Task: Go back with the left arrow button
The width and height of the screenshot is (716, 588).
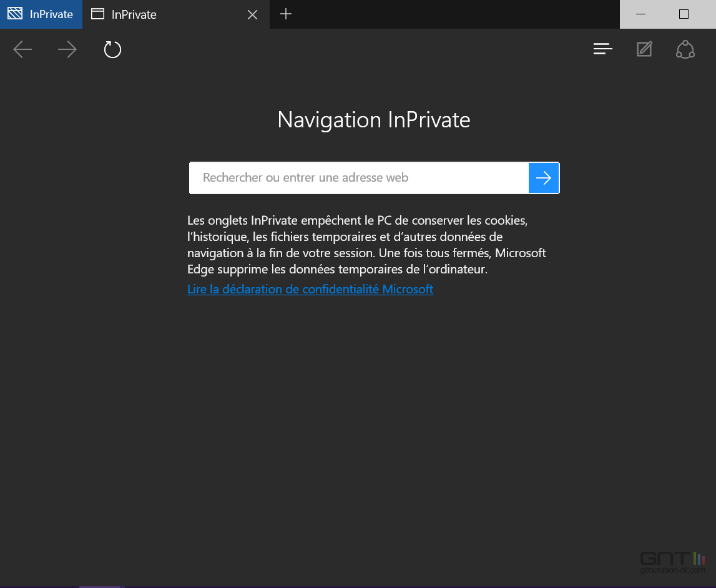Action: 22,49
